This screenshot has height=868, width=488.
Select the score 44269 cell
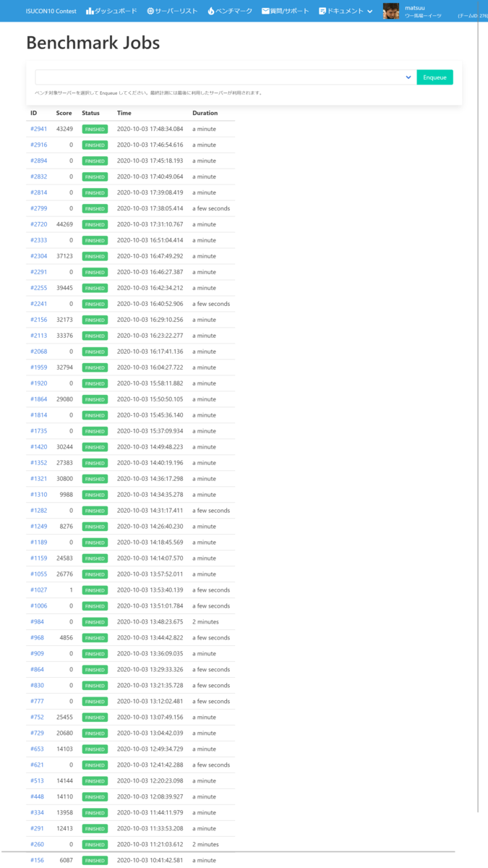(64, 224)
